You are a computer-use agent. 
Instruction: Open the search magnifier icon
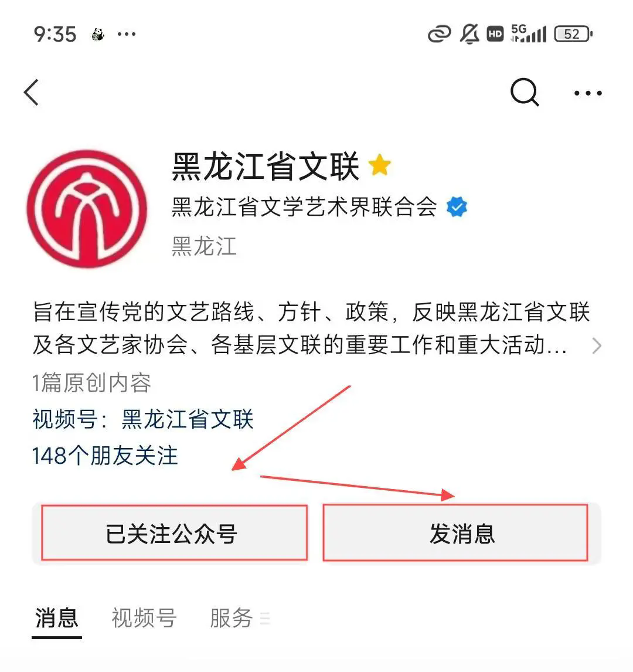pos(525,92)
